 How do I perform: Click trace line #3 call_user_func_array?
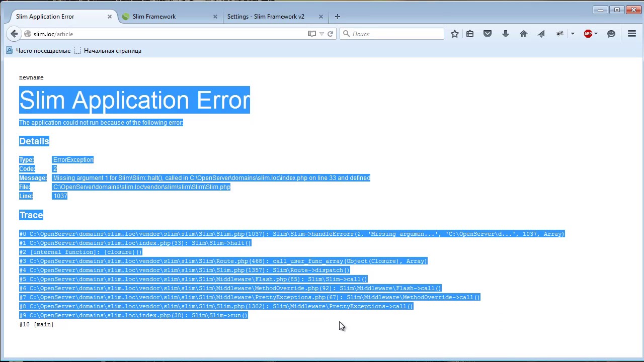point(223,261)
